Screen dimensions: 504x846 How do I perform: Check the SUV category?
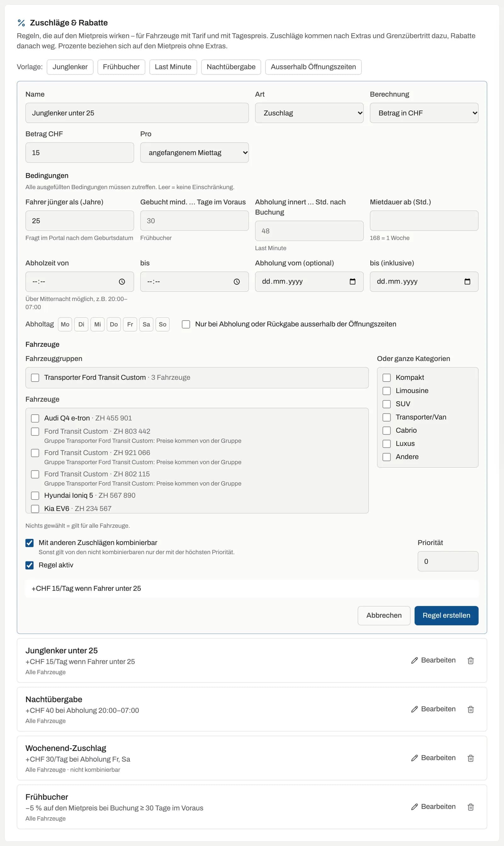coord(387,404)
